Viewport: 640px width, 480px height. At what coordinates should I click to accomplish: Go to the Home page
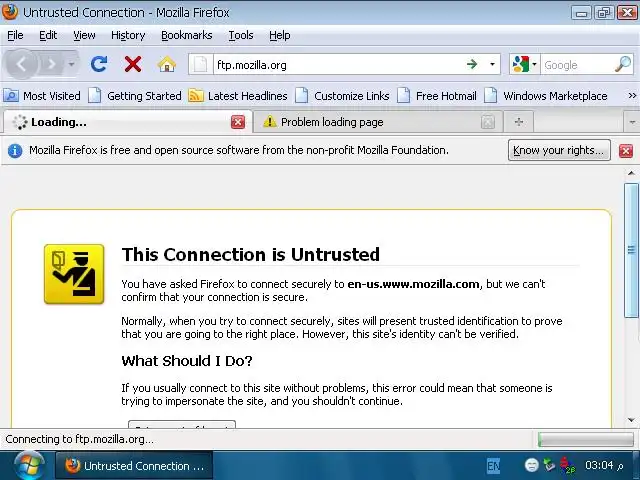[167, 64]
